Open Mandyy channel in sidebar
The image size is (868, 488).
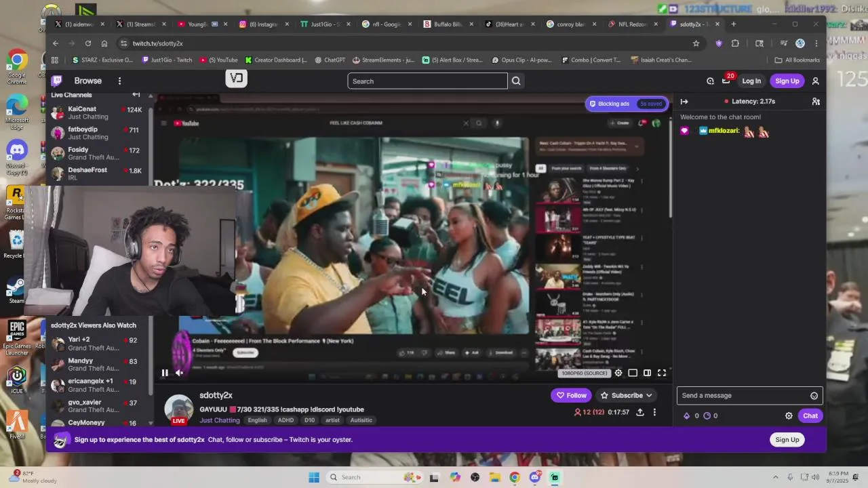click(97, 365)
